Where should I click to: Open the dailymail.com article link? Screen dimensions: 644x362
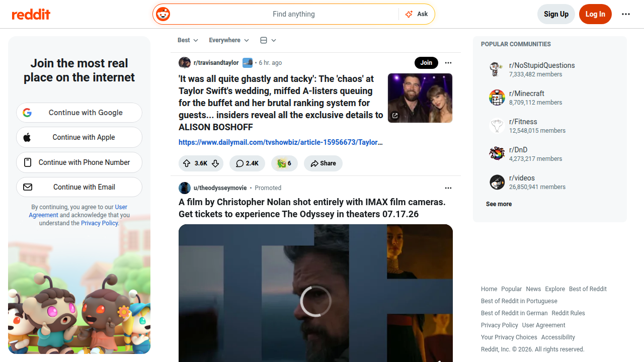[281, 142]
